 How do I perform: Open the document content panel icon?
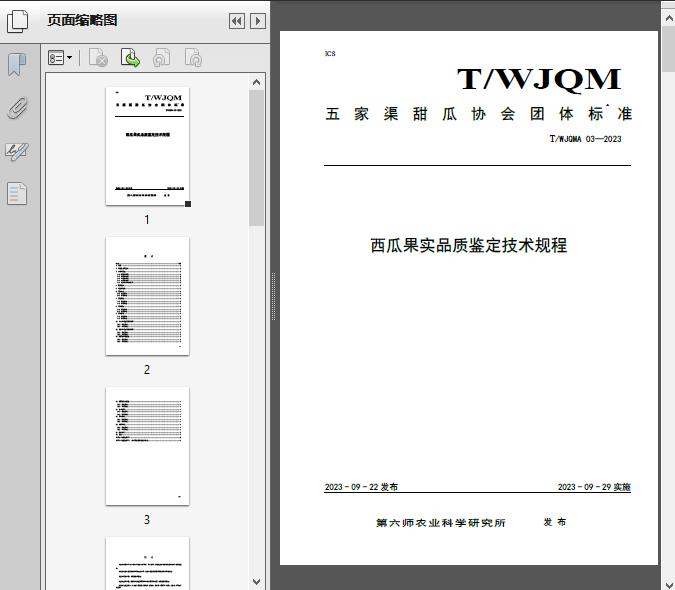pos(17,193)
